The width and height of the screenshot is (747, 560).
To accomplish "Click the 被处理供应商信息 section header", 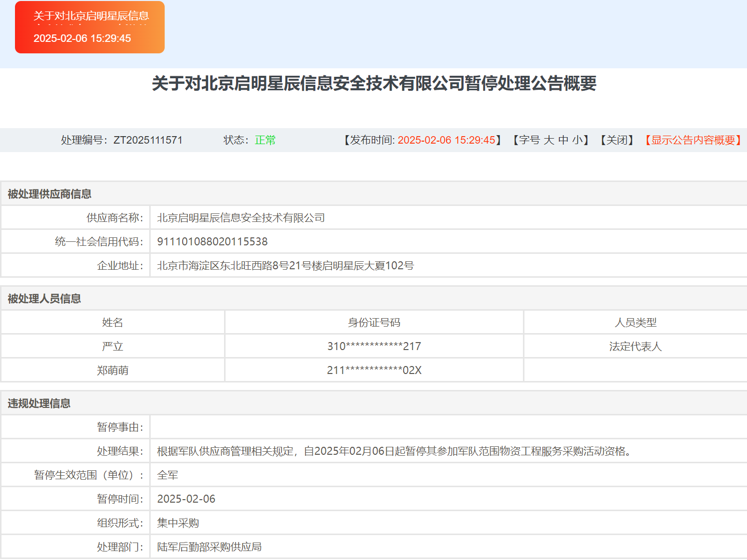I will click(x=49, y=194).
